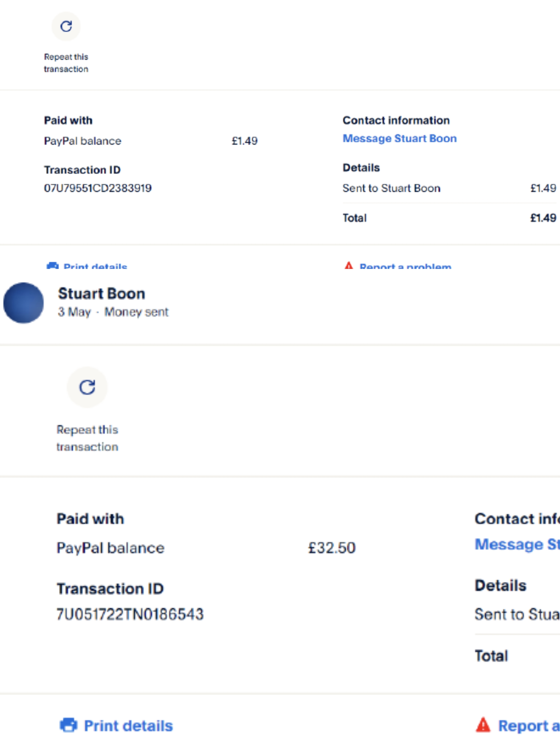Click transaction ID 07U79551CD2383919
560x747 pixels.
(x=98, y=188)
